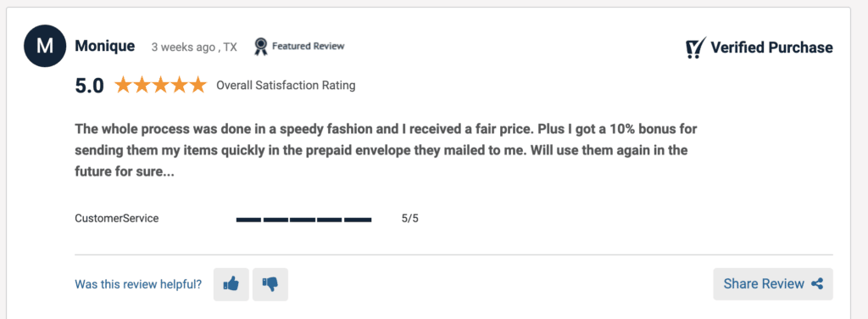This screenshot has height=319, width=868.
Task: Click the share icon in Share Review
Action: [x=817, y=284]
